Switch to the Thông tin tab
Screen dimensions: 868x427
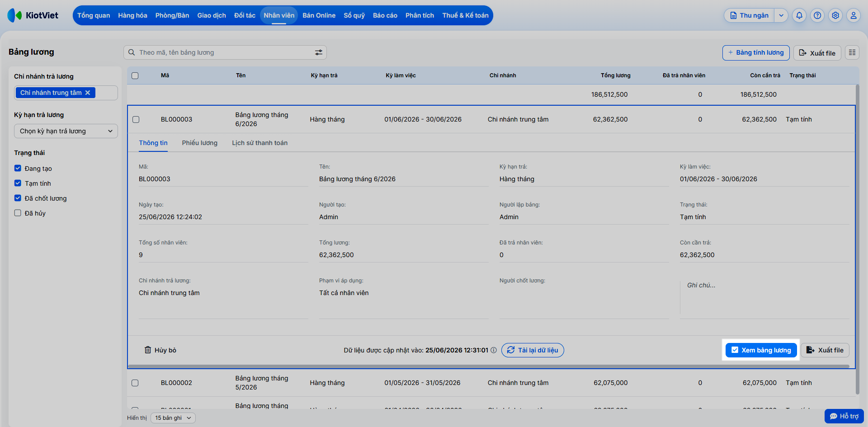click(x=153, y=143)
